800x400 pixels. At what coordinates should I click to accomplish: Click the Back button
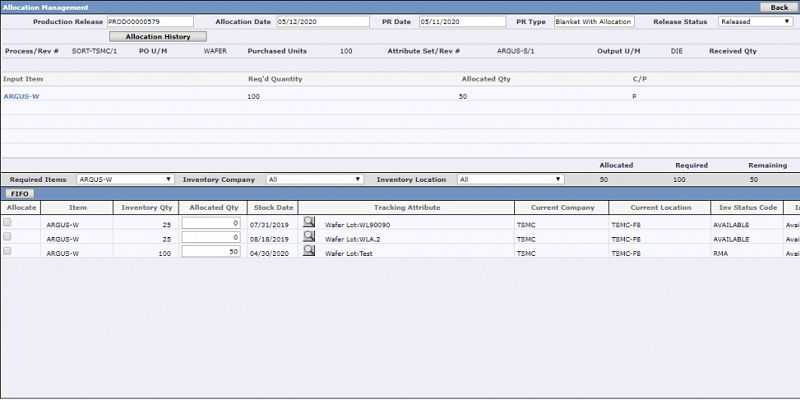779,7
